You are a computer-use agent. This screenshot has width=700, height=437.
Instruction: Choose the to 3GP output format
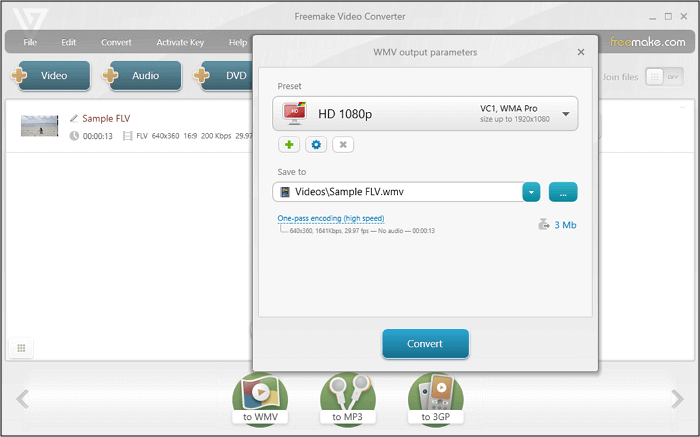436,399
